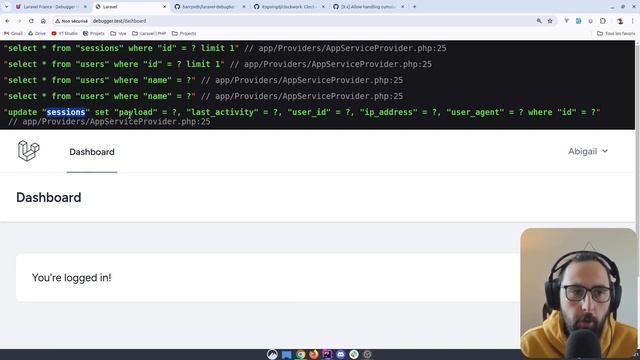Open PhpStorm from the taskbar
This screenshot has width=640, height=360.
tap(327, 354)
